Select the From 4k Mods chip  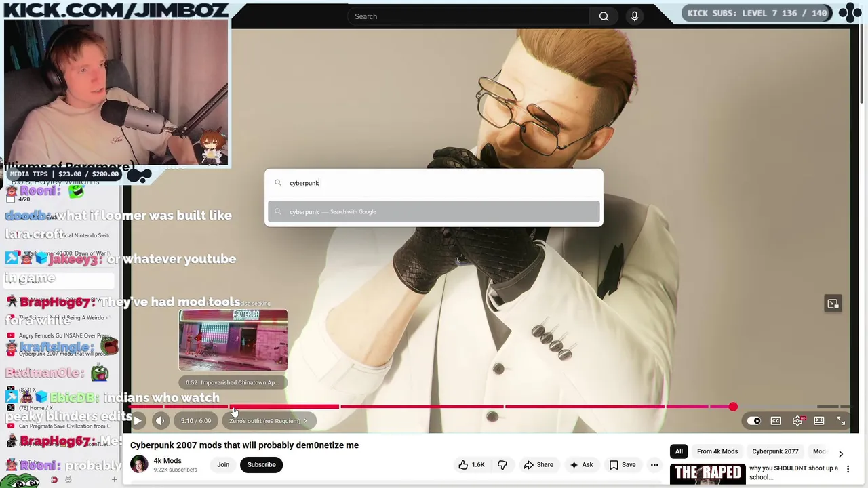click(717, 451)
